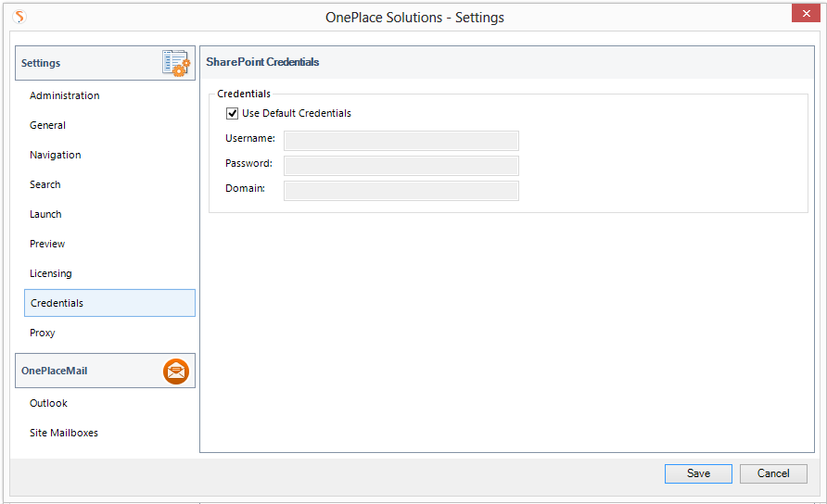This screenshot has width=827, height=504.
Task: Select Site Mailboxes in sidebar
Action: [x=63, y=433]
